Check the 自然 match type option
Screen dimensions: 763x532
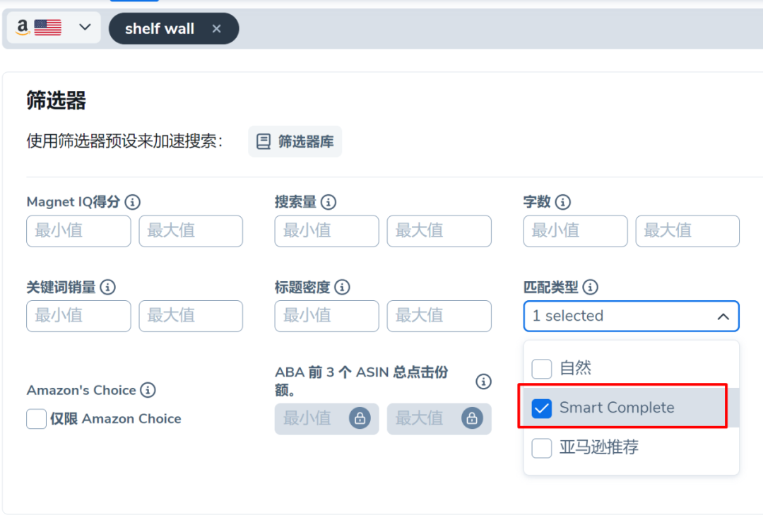[542, 369]
